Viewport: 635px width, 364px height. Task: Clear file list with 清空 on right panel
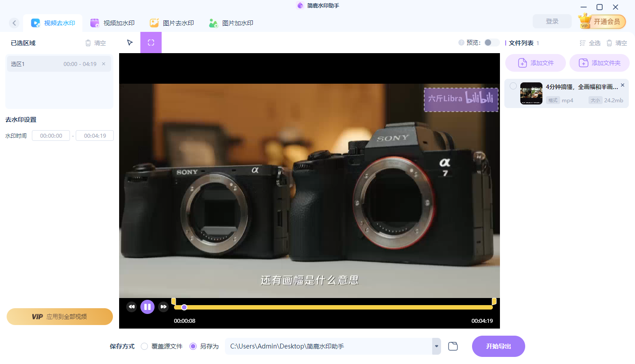616,43
